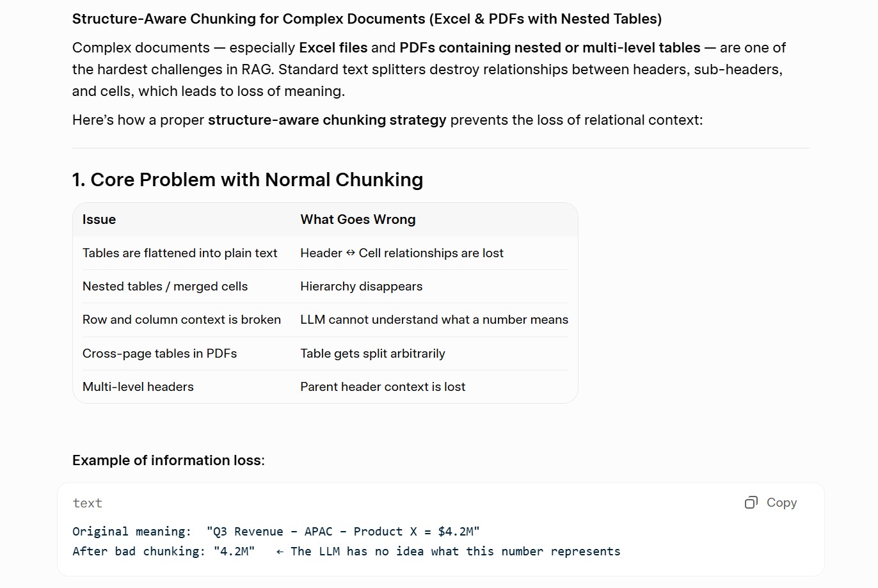This screenshot has height=588, width=878.
Task: Click the 'After bad chunking' code line
Action: tap(346, 552)
